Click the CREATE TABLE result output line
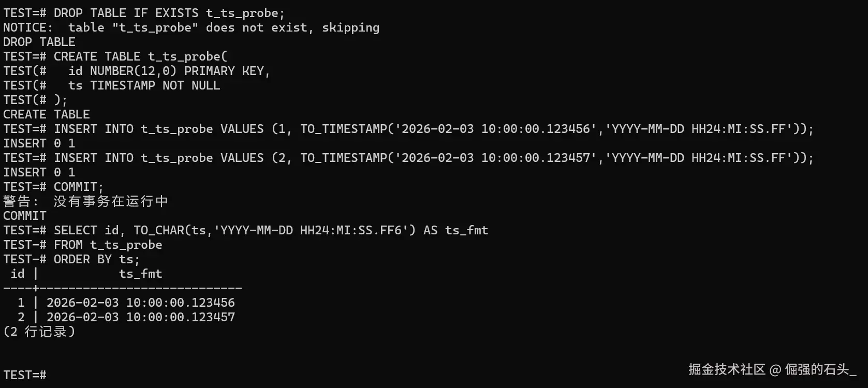868x388 pixels. pos(47,114)
